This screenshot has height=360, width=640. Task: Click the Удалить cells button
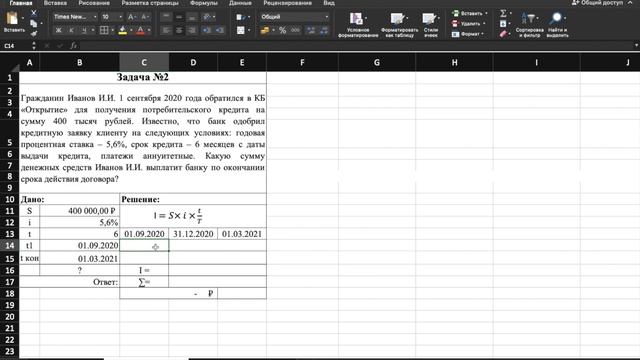coord(468,24)
